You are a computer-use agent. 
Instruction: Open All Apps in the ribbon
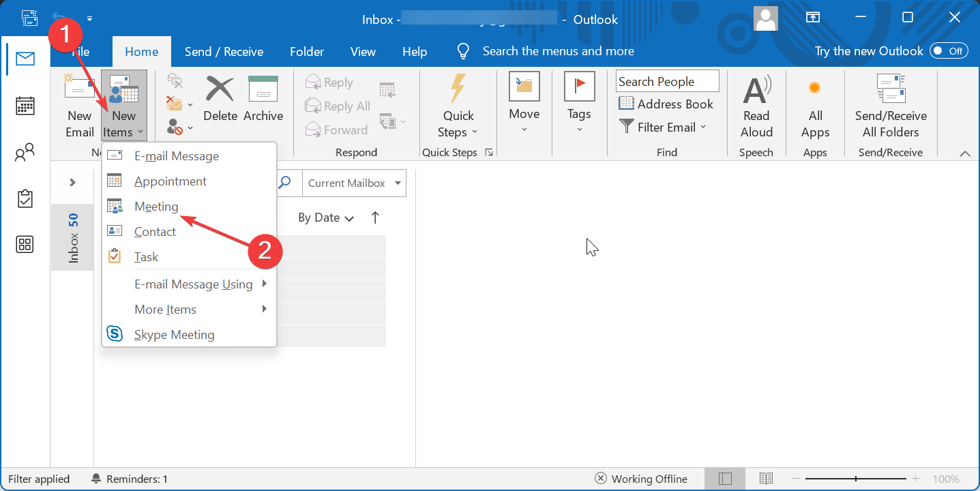coord(816,106)
